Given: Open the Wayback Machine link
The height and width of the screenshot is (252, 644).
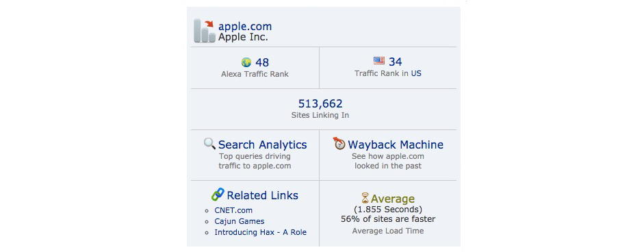Looking at the screenshot, I should (x=396, y=144).
